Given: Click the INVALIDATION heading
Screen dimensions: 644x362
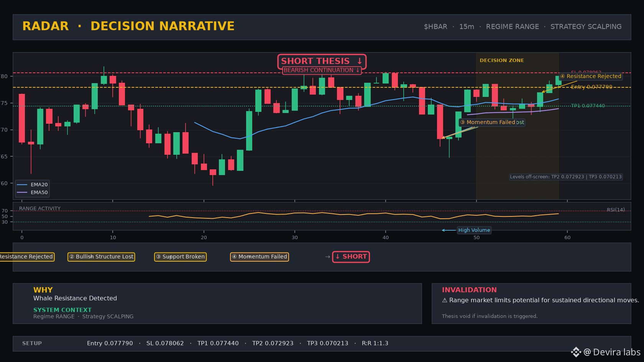Looking at the screenshot, I should pyautogui.click(x=469, y=290).
